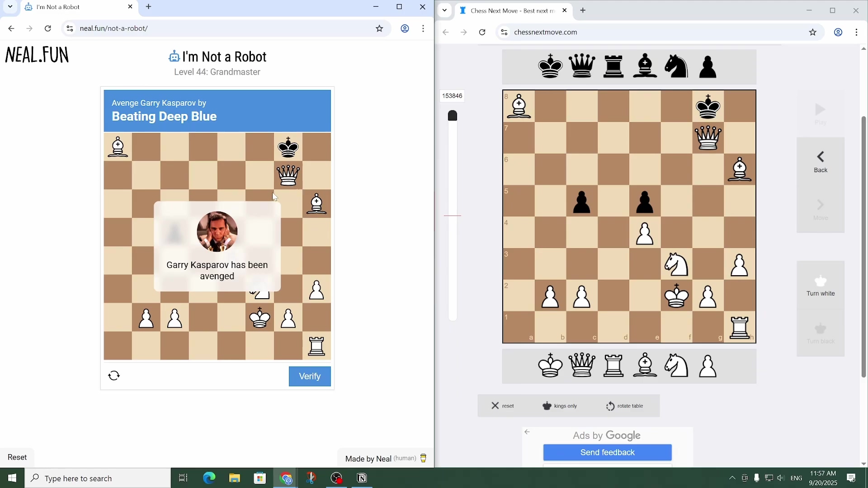The width and height of the screenshot is (868, 488).
Task: Click the Play button on chessnextmove
Action: 821,114
